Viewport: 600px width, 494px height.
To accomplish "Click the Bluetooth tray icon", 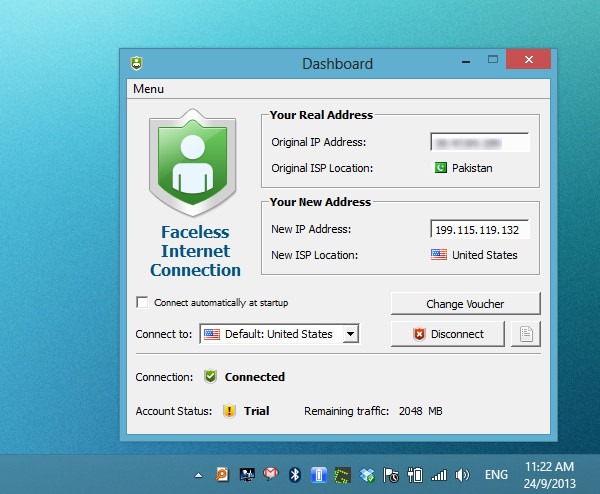I will click(295, 475).
